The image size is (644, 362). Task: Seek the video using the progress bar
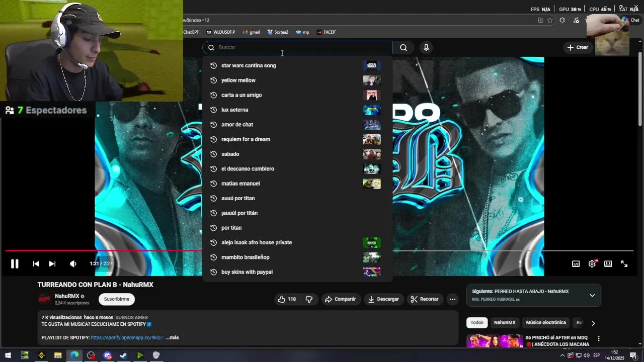pos(319,250)
